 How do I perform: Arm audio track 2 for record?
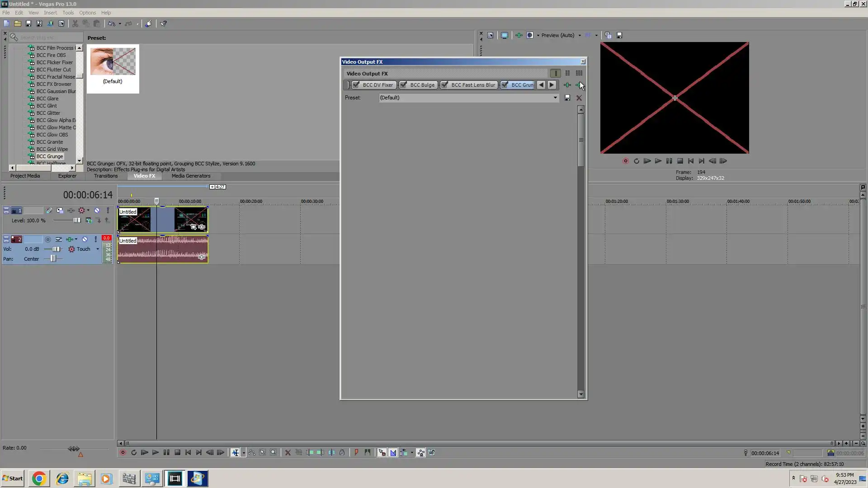[47, 239]
